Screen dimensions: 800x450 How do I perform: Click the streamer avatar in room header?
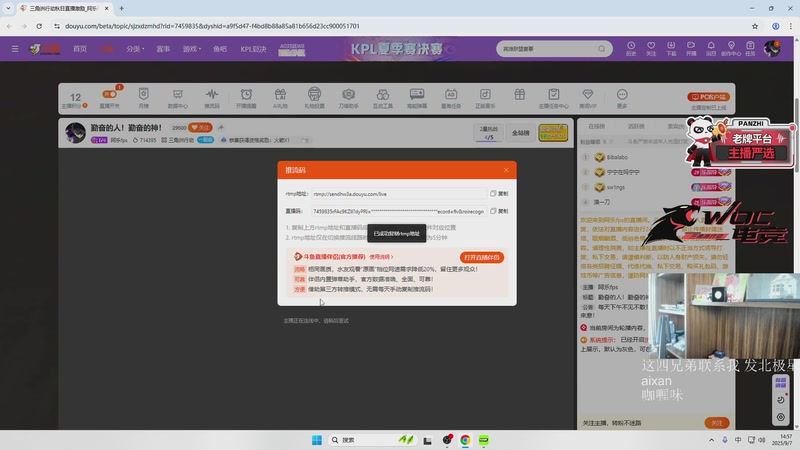point(75,133)
